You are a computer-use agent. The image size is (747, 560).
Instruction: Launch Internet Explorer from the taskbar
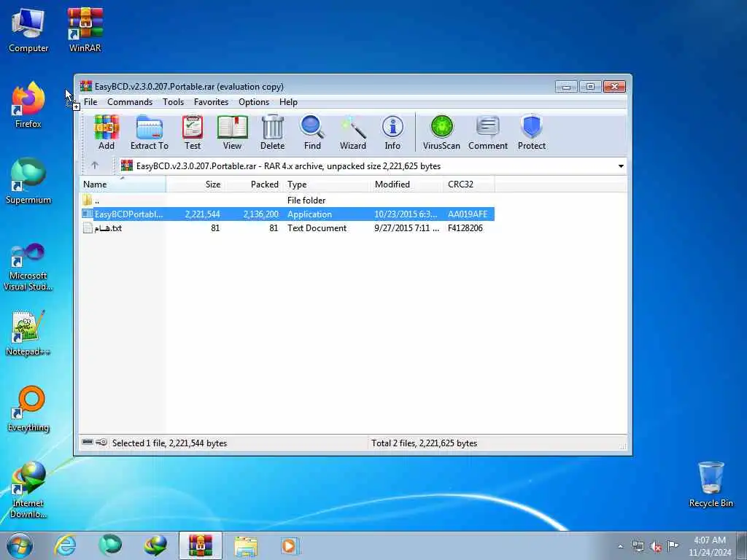(x=65, y=545)
